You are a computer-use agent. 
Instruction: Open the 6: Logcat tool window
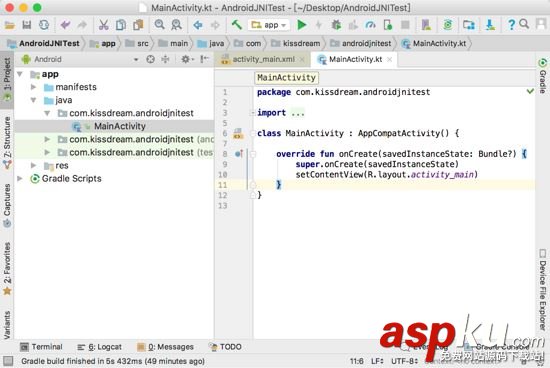coord(99,347)
